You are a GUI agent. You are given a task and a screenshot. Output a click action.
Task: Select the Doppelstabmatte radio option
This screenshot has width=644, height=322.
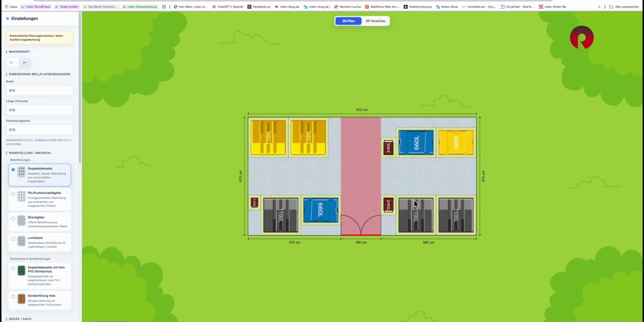[x=13, y=170]
